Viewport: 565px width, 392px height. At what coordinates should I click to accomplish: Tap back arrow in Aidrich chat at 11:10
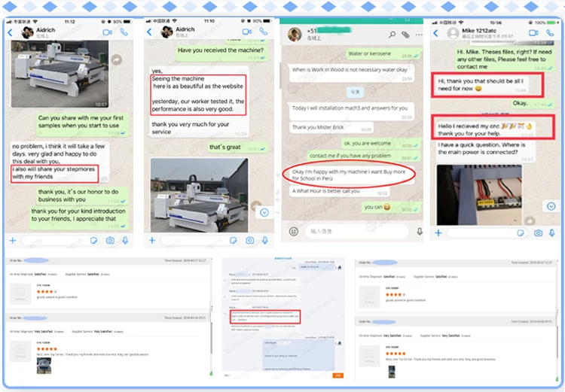coord(150,32)
